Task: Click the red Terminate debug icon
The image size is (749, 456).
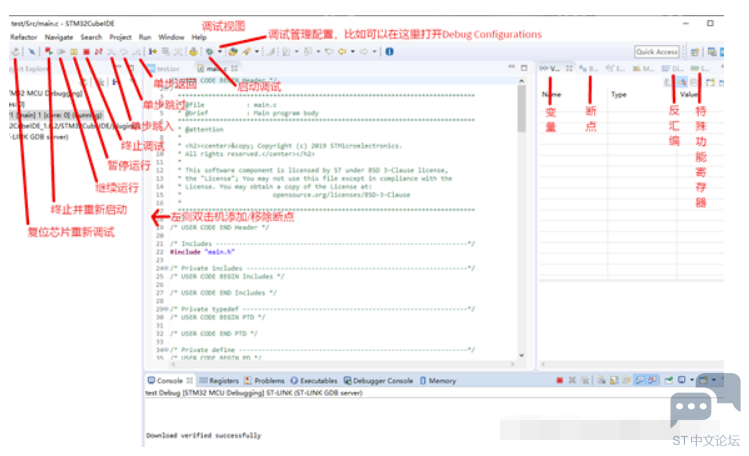Action: coord(86,52)
